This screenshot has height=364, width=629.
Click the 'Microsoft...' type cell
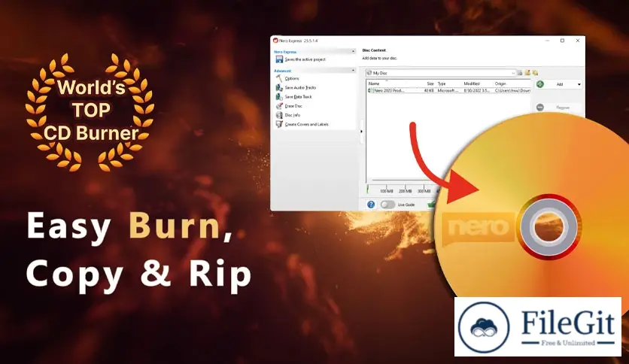click(x=448, y=90)
